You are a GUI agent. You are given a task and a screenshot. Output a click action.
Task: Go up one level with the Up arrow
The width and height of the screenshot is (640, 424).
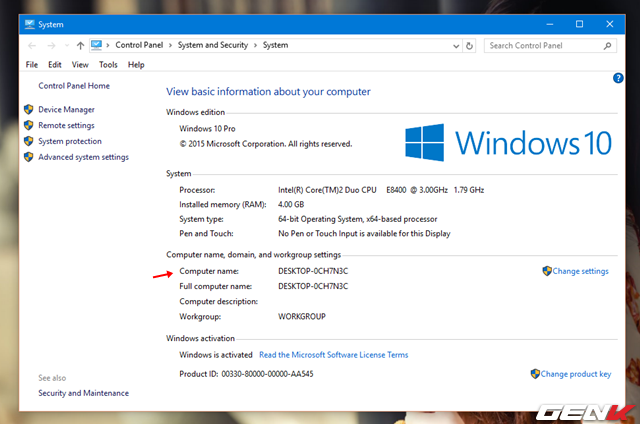[80, 46]
